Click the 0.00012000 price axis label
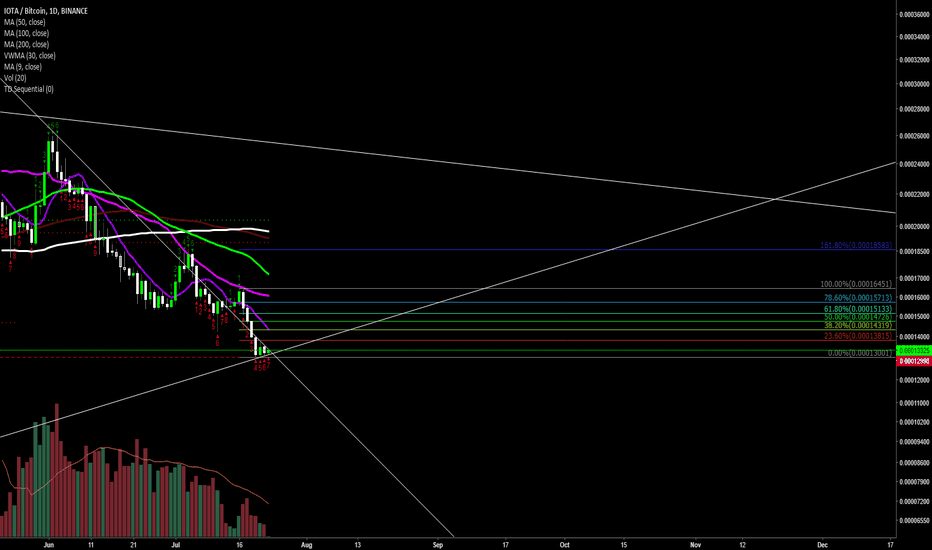Viewport: 932px width, 550px height. click(x=914, y=380)
